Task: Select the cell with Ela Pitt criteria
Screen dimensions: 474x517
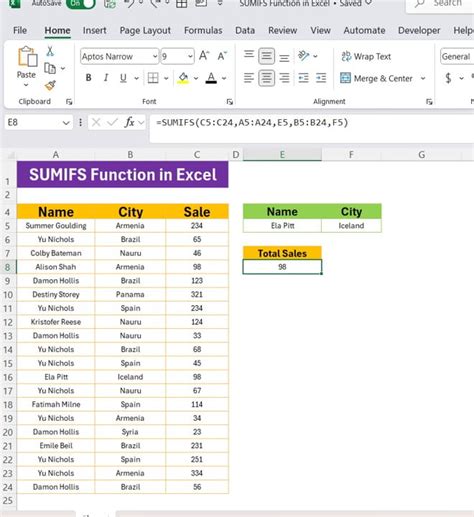Action: point(282,226)
